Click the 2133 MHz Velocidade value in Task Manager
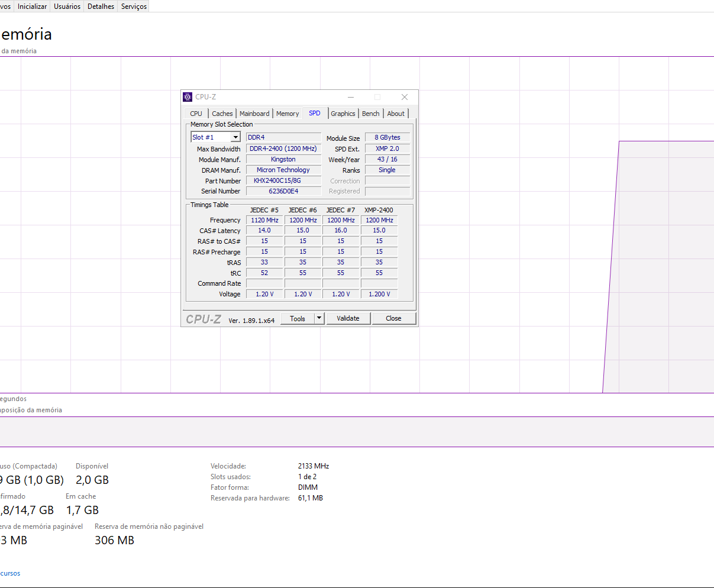 pos(314,466)
